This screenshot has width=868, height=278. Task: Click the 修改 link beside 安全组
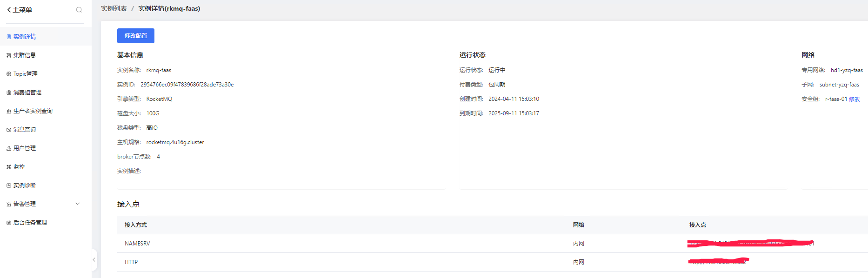coord(855,99)
